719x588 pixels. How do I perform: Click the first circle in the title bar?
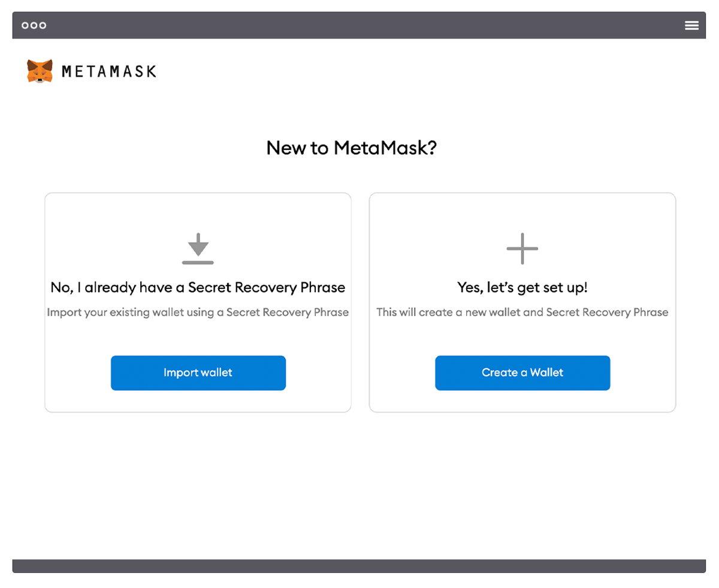(25, 25)
